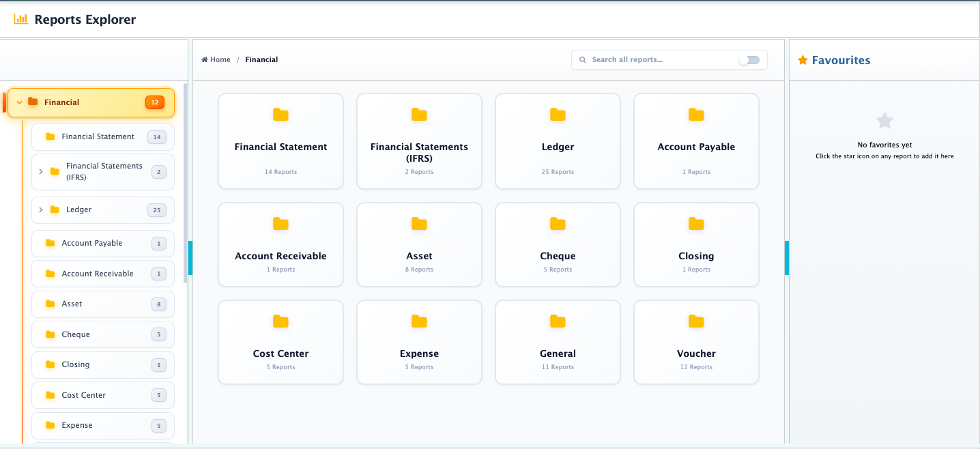Open the General card title
The image size is (980, 449).
pyautogui.click(x=558, y=353)
